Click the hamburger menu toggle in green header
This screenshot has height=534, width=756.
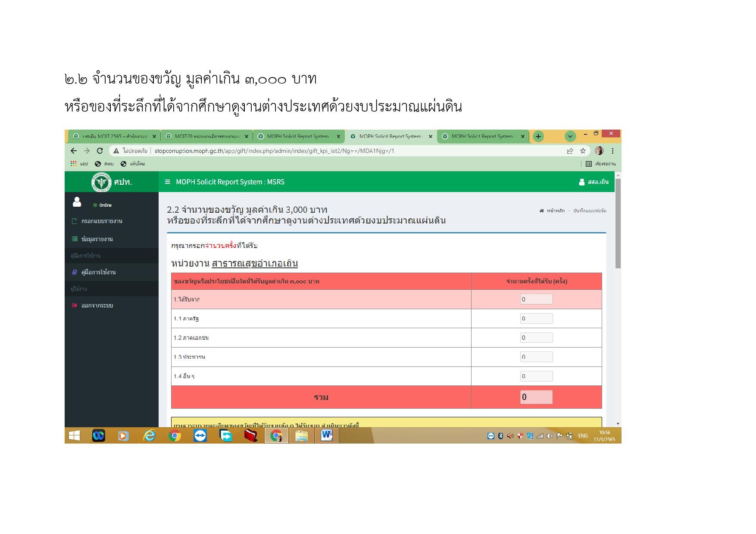click(x=167, y=182)
